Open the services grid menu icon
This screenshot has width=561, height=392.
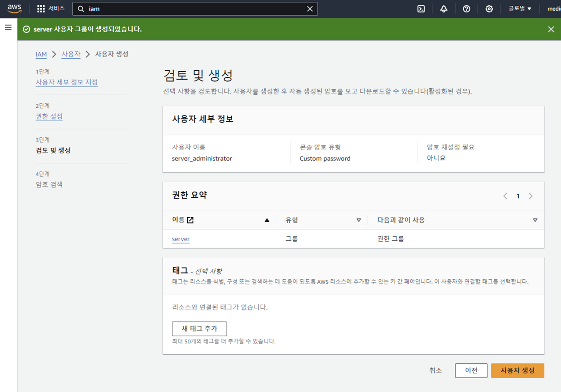point(41,9)
